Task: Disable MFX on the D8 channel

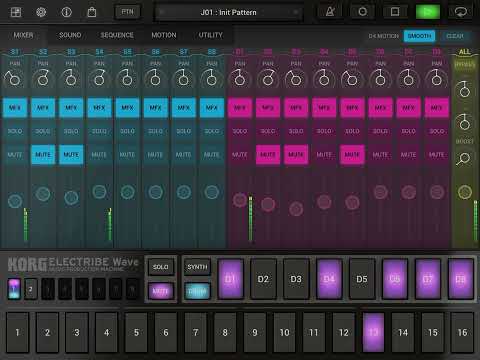Action: pos(436,108)
